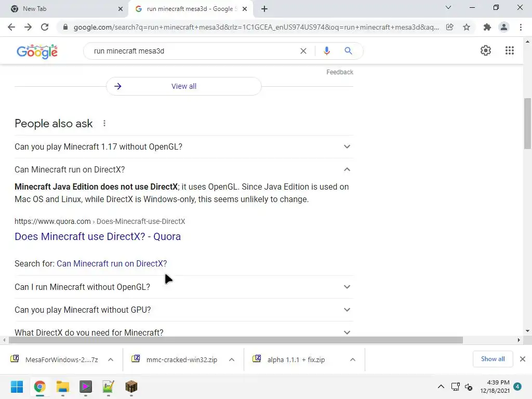This screenshot has width=532, height=399.
Task: Open the Google apps grid
Action: click(x=509, y=50)
